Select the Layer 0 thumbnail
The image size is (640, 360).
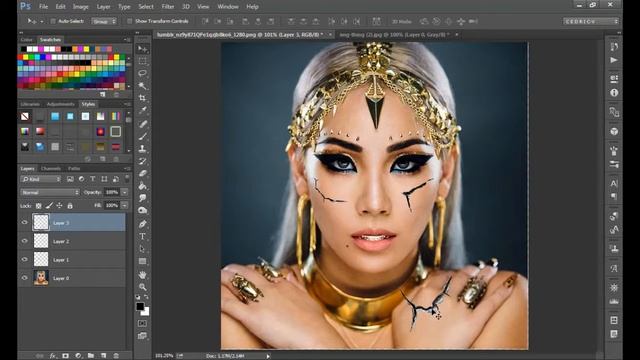41,278
